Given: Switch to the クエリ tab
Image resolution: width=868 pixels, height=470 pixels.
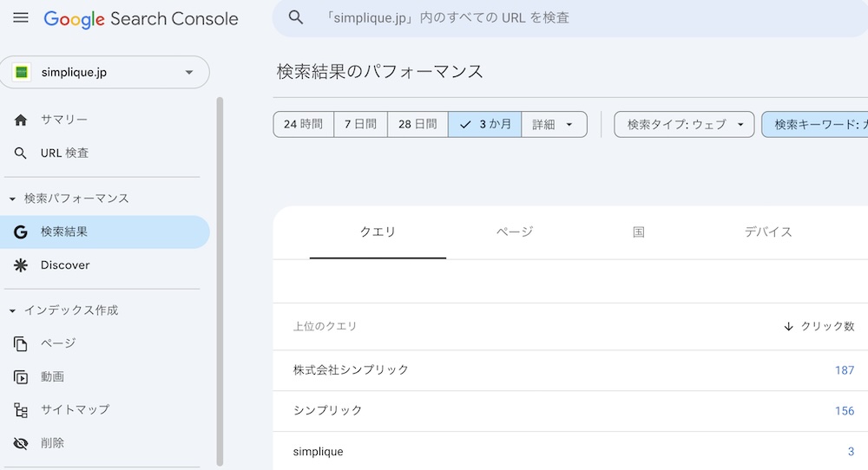Looking at the screenshot, I should (378, 232).
